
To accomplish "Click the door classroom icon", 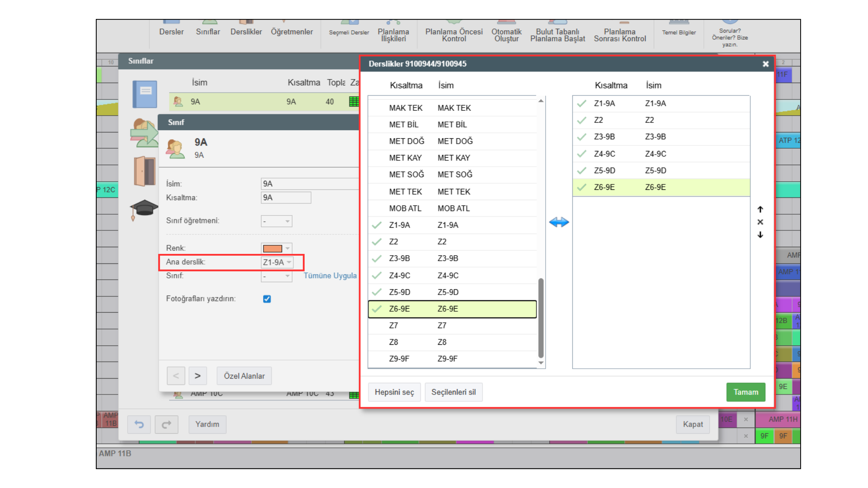I will 144,171.
